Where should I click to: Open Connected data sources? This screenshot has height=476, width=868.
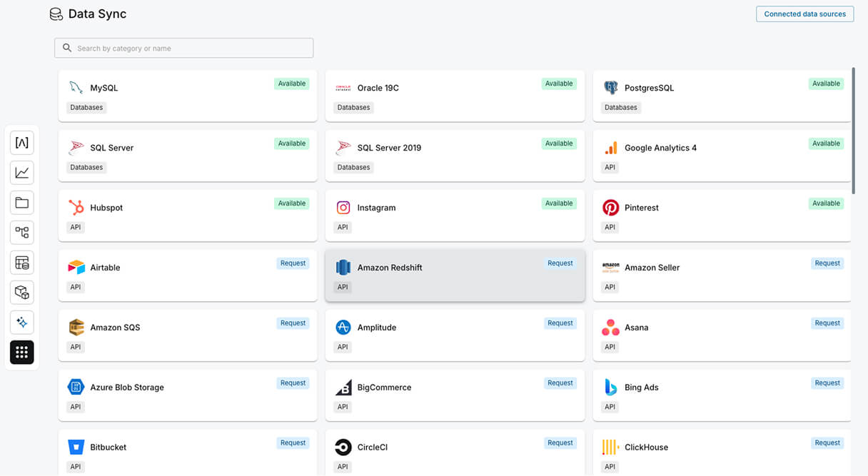[804, 14]
